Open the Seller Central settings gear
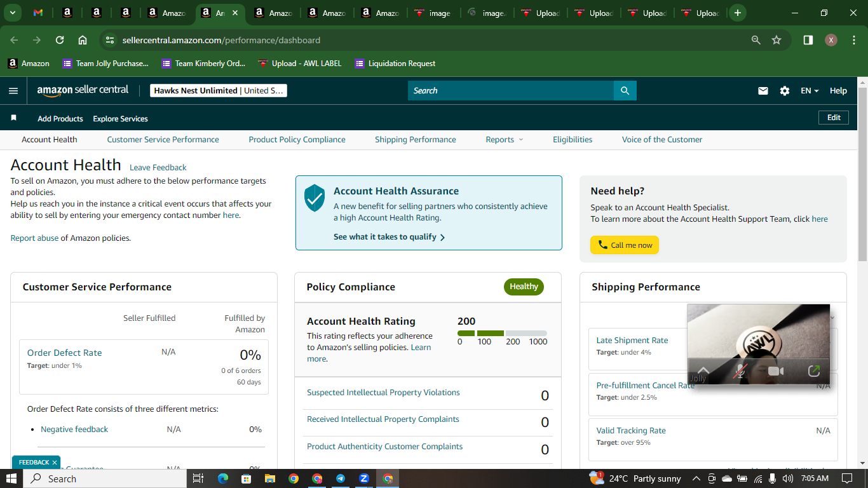The height and width of the screenshot is (488, 868). 785,91
